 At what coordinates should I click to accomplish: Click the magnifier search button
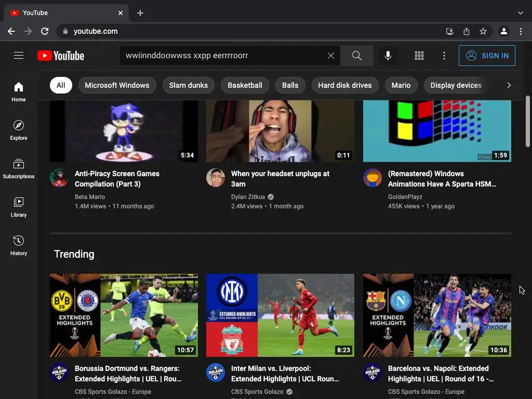point(356,55)
